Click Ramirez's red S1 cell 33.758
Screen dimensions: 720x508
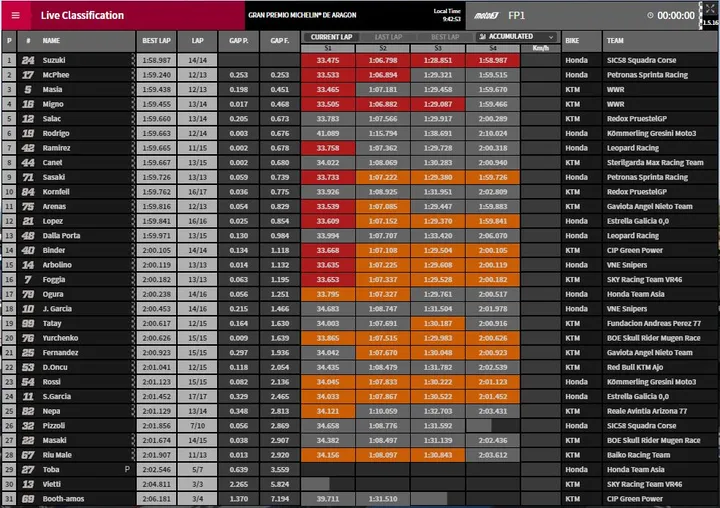click(328, 148)
